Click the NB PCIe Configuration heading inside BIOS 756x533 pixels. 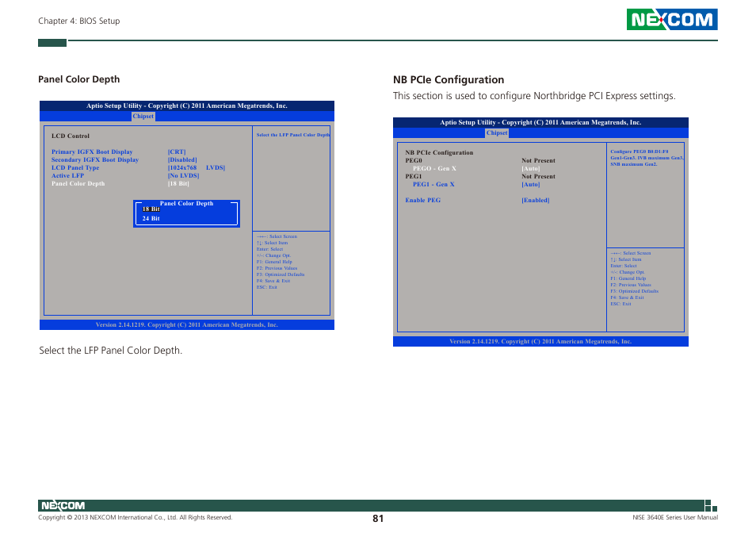click(x=439, y=152)
